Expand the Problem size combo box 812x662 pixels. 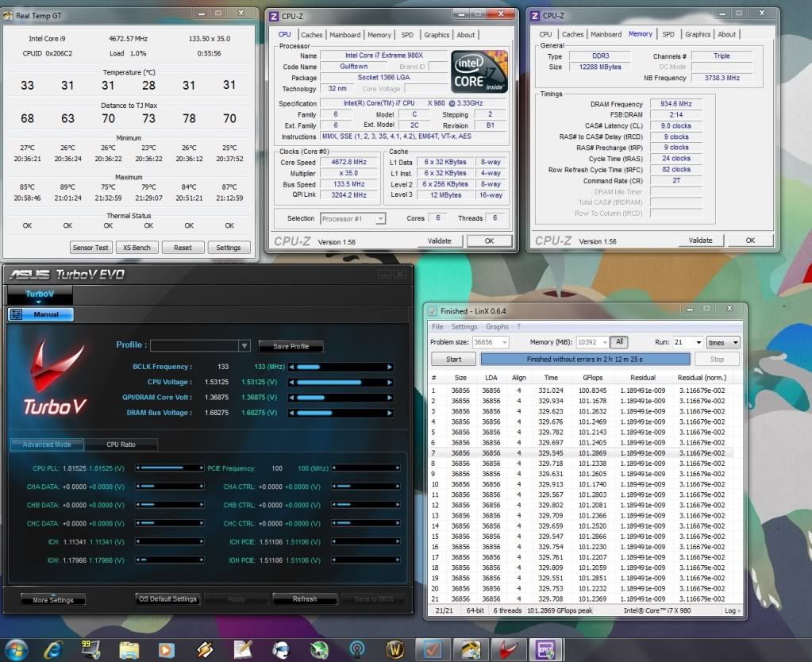point(504,342)
